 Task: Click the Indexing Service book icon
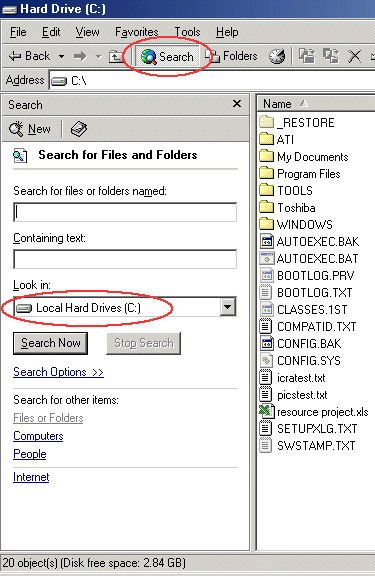click(x=79, y=129)
